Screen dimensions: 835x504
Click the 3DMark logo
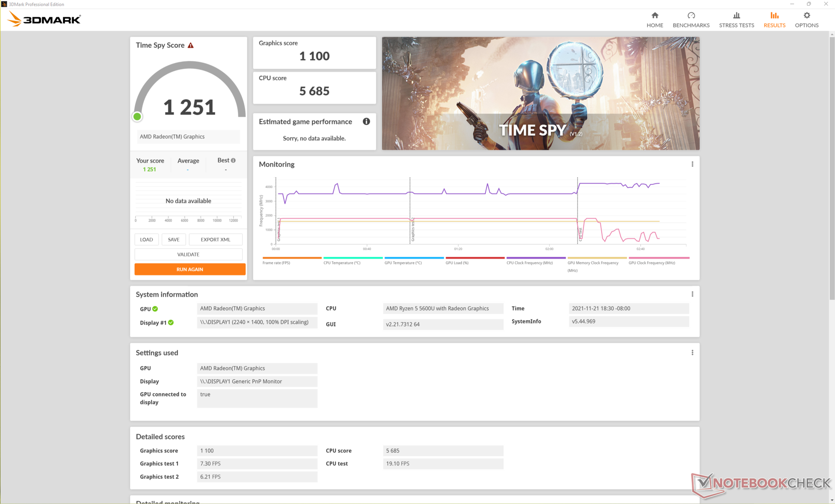pyautogui.click(x=44, y=20)
